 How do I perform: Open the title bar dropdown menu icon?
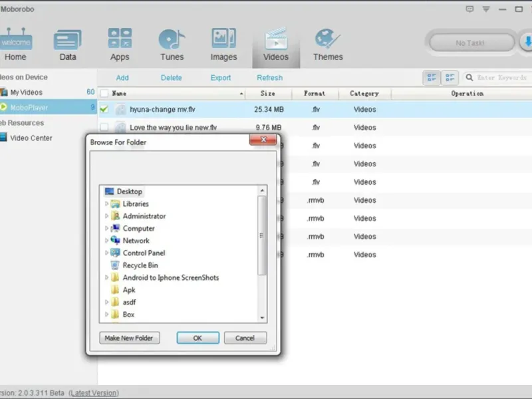(486, 9)
